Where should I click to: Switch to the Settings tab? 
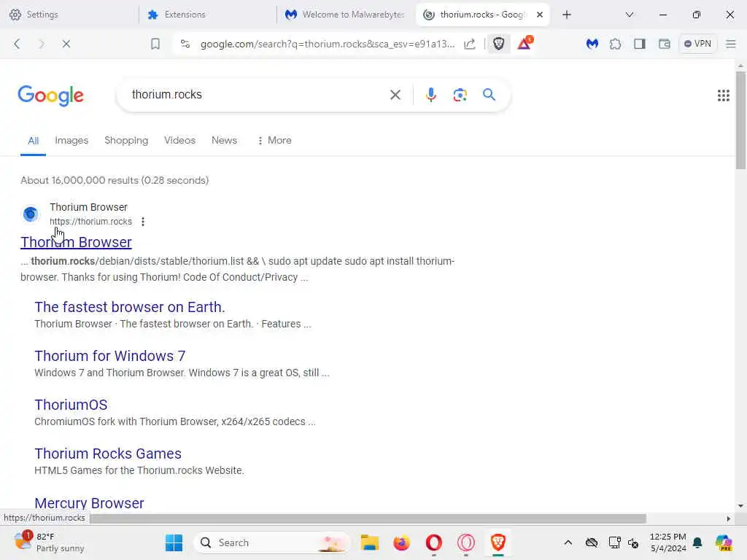click(x=69, y=15)
